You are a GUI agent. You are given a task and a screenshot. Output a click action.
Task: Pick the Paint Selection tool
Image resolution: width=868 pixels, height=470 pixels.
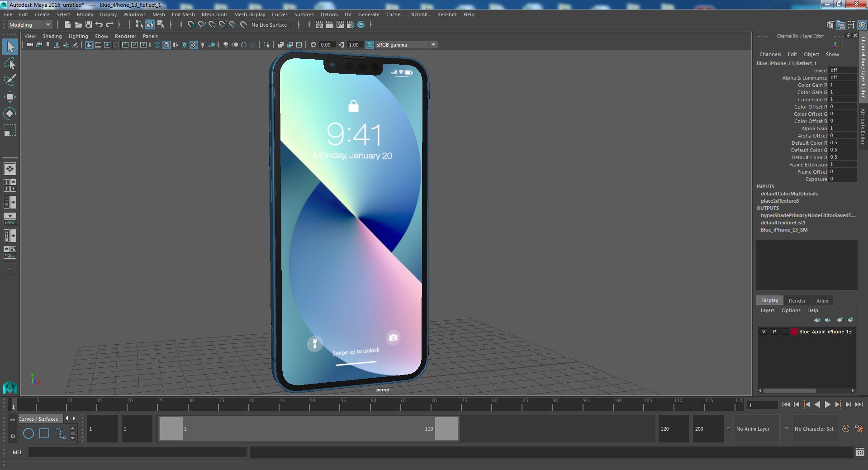click(9, 80)
